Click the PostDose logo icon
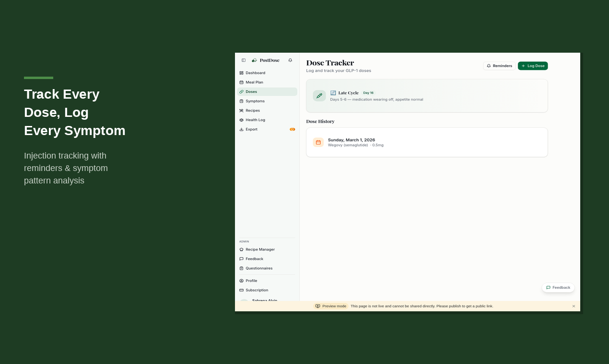The height and width of the screenshot is (364, 609). click(254, 60)
